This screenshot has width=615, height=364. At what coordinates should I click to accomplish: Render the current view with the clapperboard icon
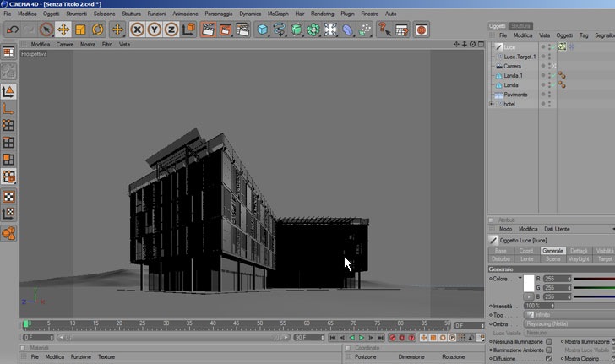coord(208,30)
